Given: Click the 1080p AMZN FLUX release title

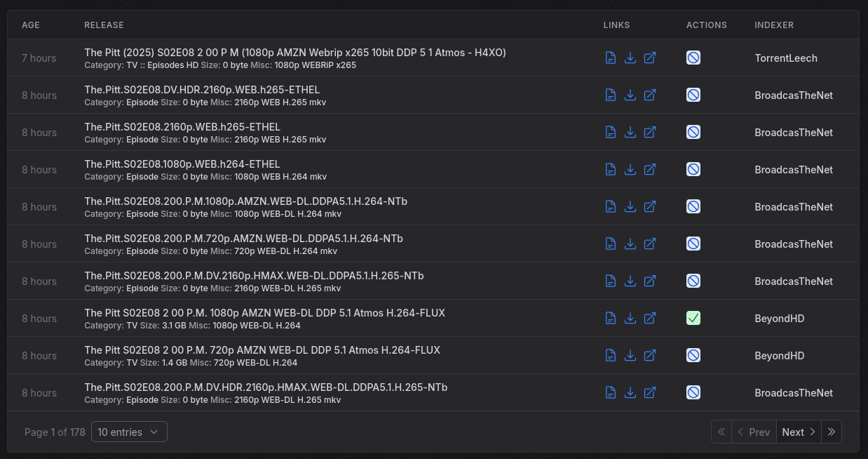Looking at the screenshot, I should point(265,313).
